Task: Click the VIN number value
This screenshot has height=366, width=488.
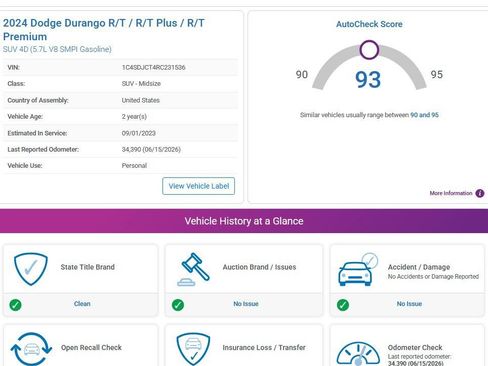Action: click(153, 67)
